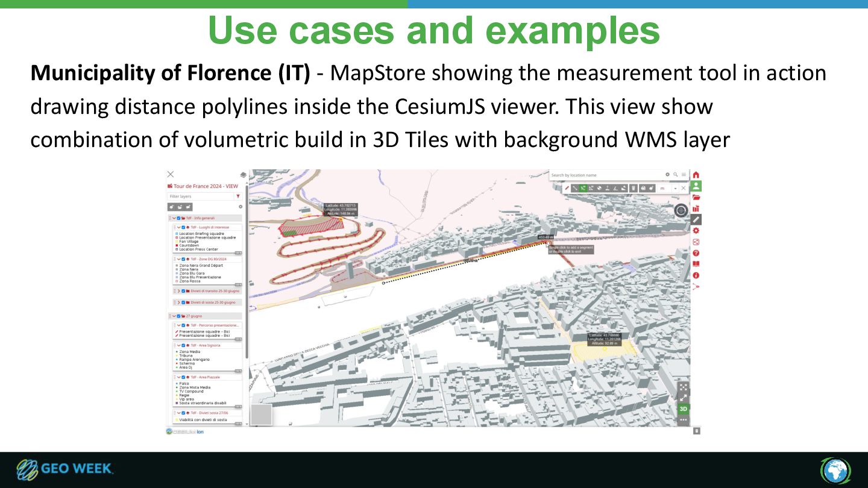868x488 pixels.
Task: Open TOC settings gear below filter
Action: (x=241, y=207)
